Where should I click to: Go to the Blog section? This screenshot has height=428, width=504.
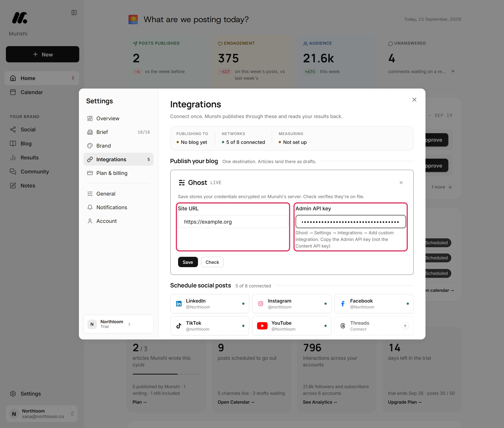coord(42,144)
